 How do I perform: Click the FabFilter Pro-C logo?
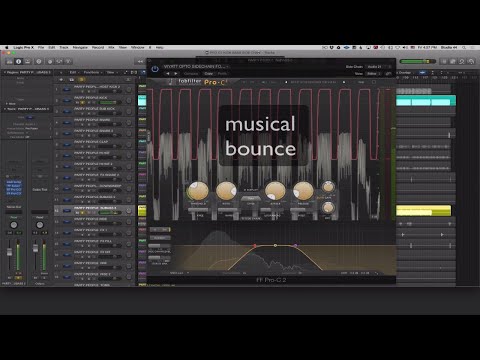tap(198, 82)
